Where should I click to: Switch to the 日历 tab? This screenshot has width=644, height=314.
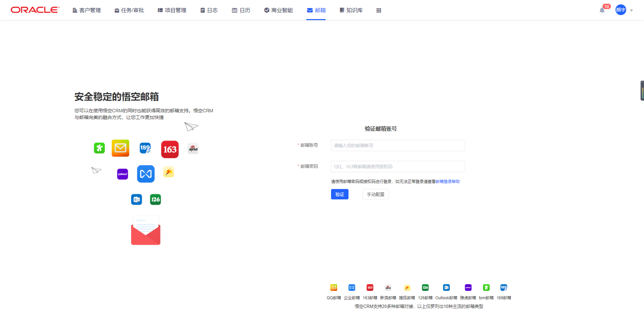[241, 10]
